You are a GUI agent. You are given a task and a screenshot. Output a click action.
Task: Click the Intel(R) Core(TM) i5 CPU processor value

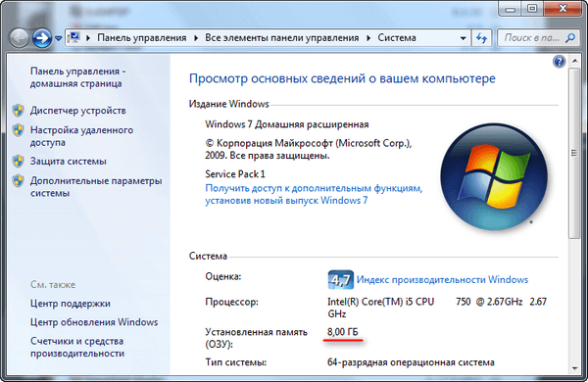pos(437,308)
